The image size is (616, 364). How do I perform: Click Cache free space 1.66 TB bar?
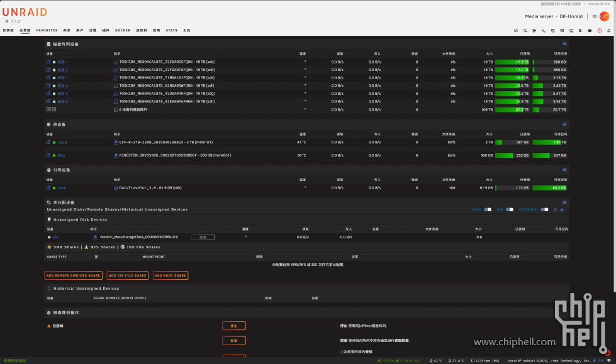(549, 142)
